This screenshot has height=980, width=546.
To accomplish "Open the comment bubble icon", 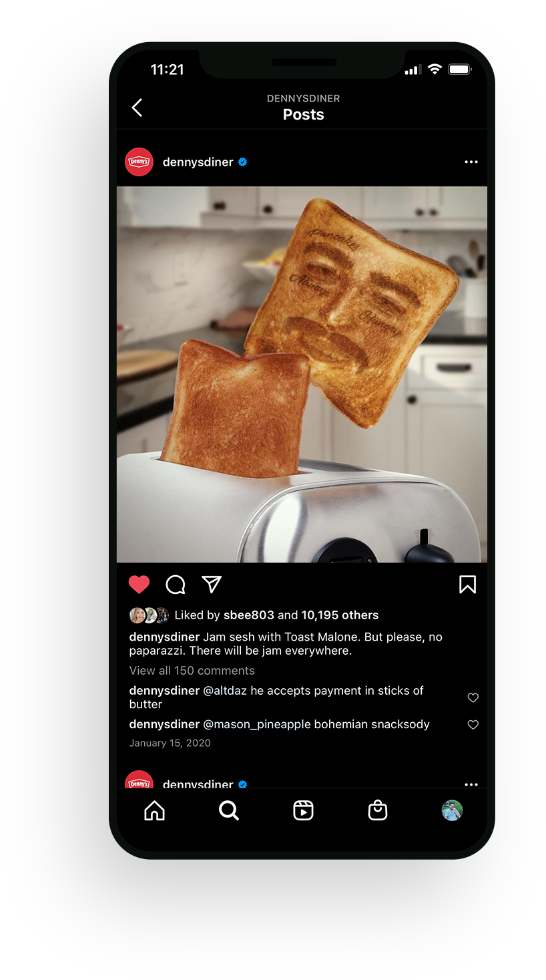I will (176, 585).
